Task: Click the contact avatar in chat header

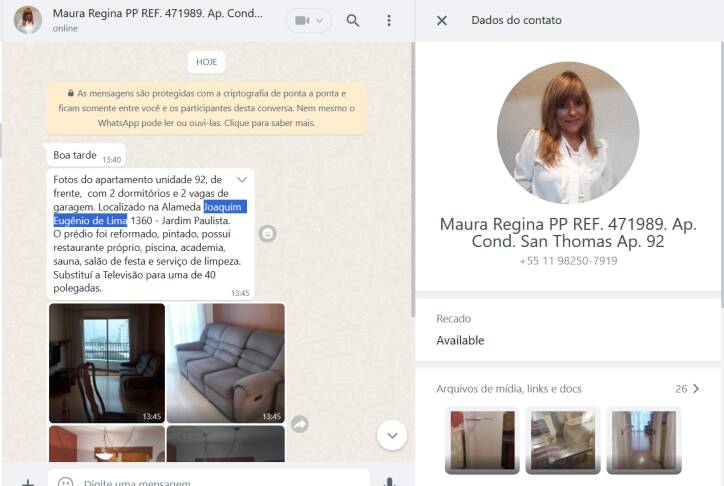Action: pos(27,20)
